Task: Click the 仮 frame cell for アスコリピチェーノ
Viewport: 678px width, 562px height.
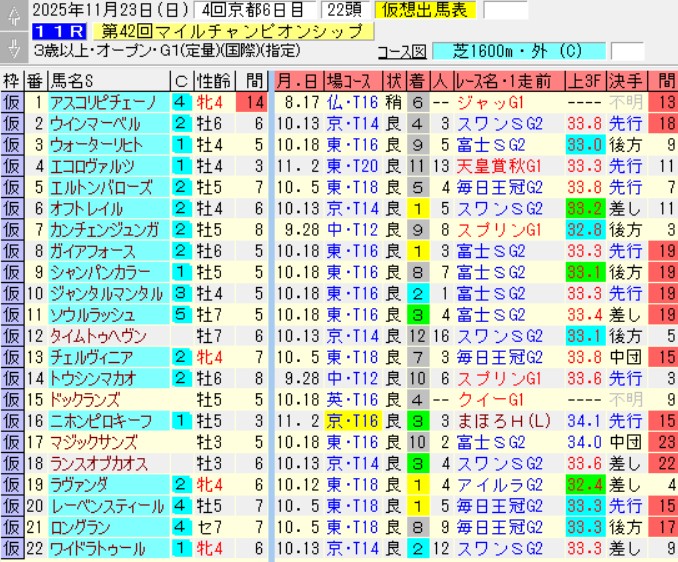Action: coord(11,102)
